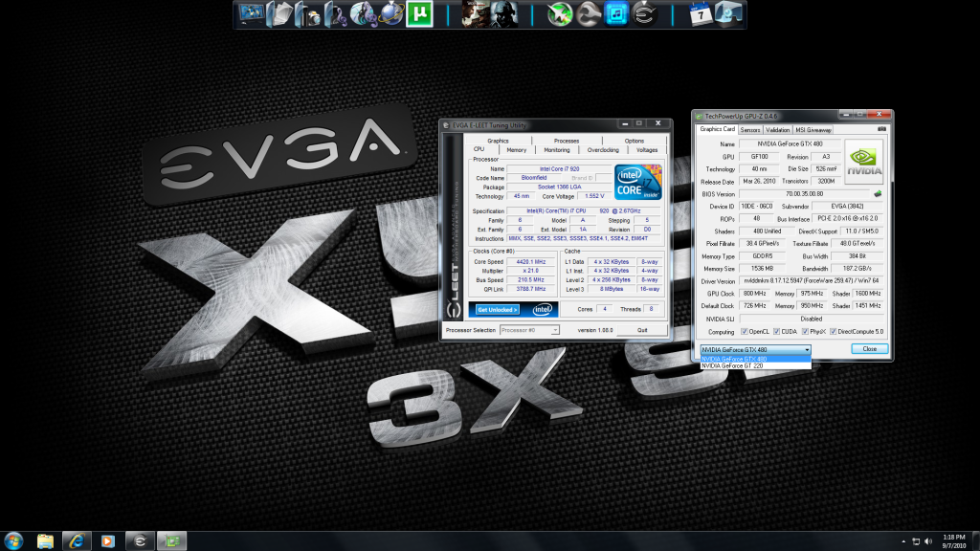
Task: Launch Internet Explorer from the taskbar
Action: point(77,541)
